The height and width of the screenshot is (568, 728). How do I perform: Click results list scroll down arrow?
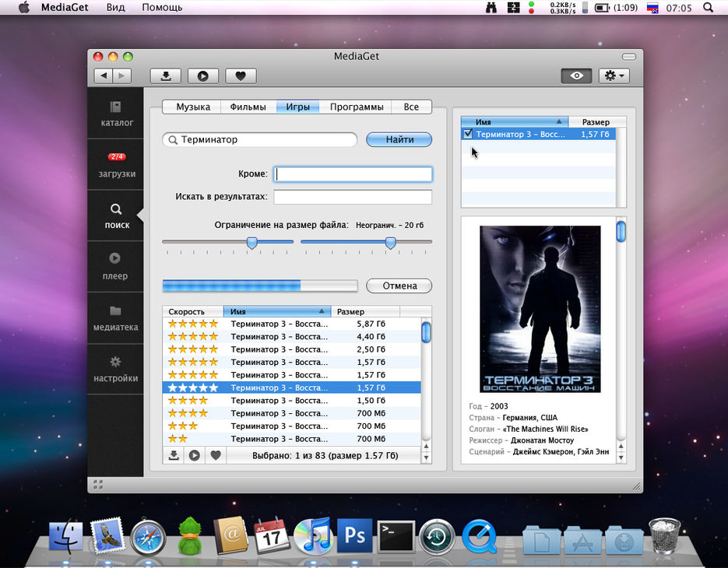pos(426,458)
